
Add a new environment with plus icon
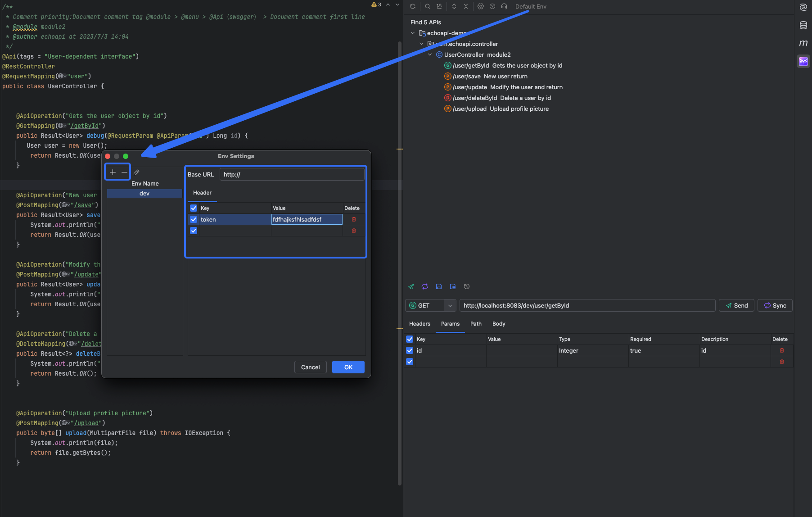coord(113,172)
